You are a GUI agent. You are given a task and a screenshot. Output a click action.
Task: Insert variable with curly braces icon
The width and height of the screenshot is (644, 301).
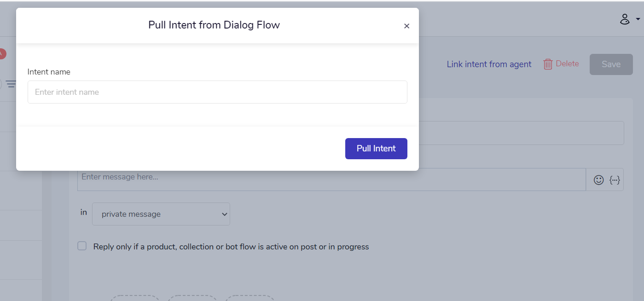pyautogui.click(x=615, y=180)
